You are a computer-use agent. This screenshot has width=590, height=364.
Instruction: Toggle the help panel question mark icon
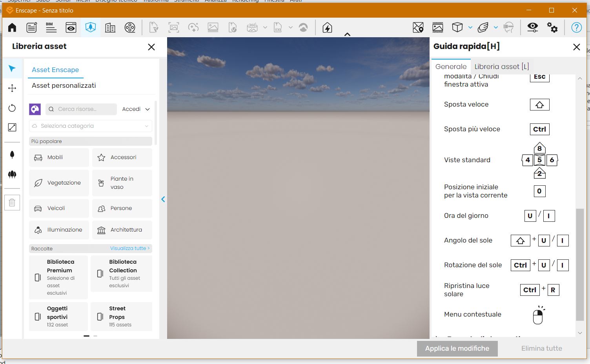coord(576,27)
